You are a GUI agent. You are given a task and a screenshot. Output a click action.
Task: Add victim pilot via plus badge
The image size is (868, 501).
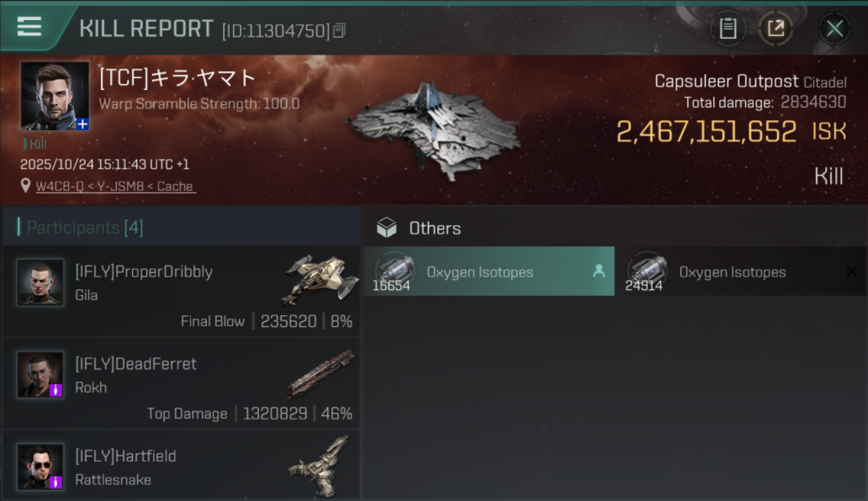click(x=82, y=124)
